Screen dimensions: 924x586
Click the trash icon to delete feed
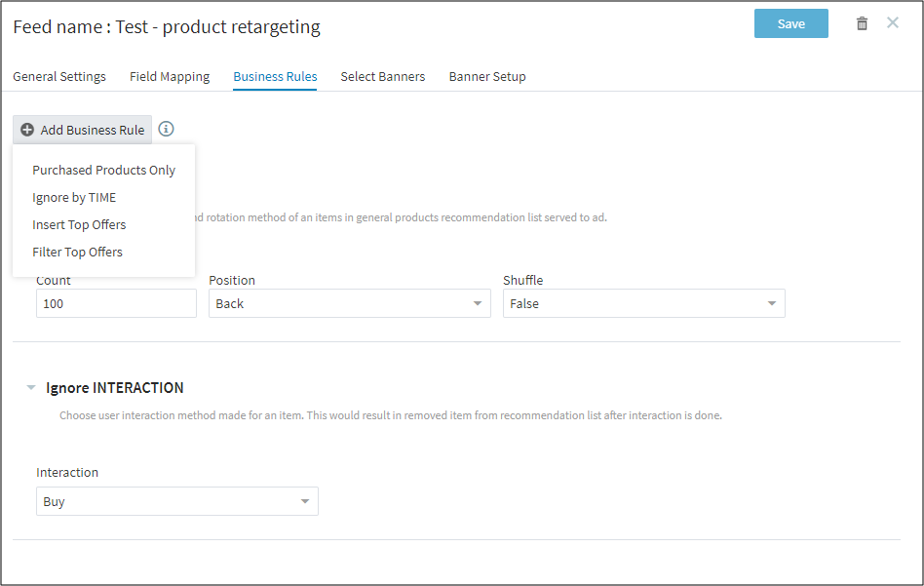(862, 23)
